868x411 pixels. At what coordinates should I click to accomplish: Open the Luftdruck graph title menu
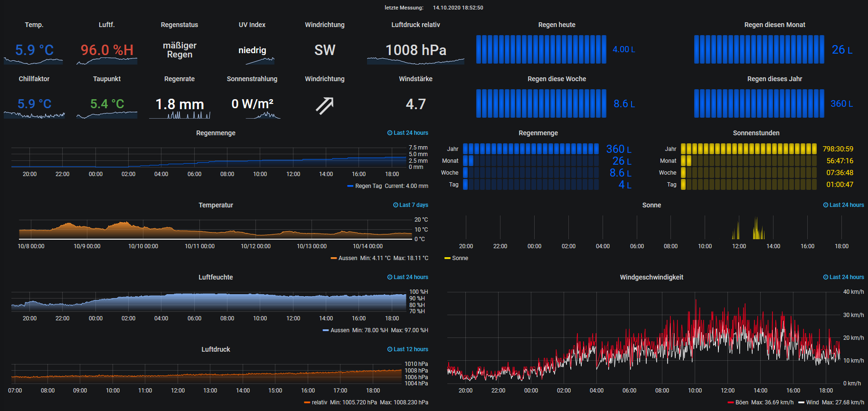216,349
